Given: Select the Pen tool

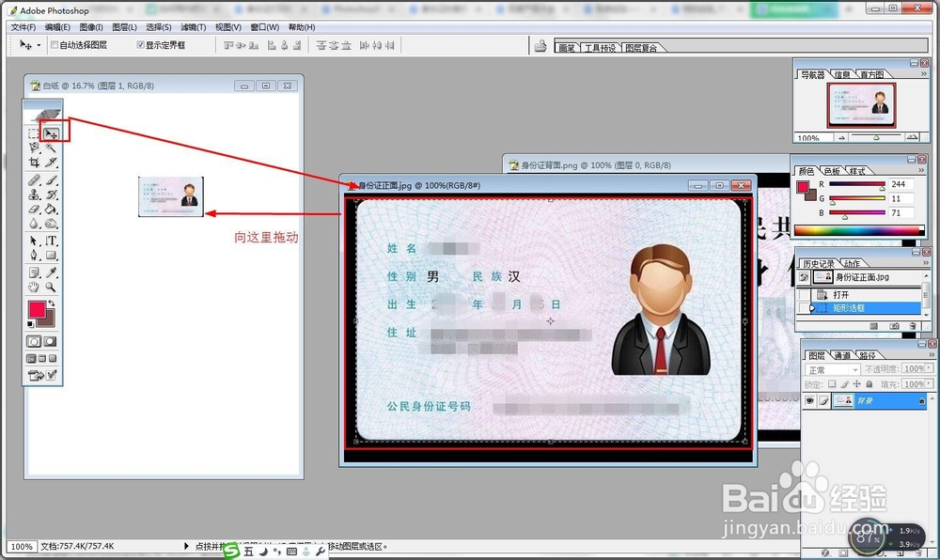Looking at the screenshot, I should (x=34, y=256).
